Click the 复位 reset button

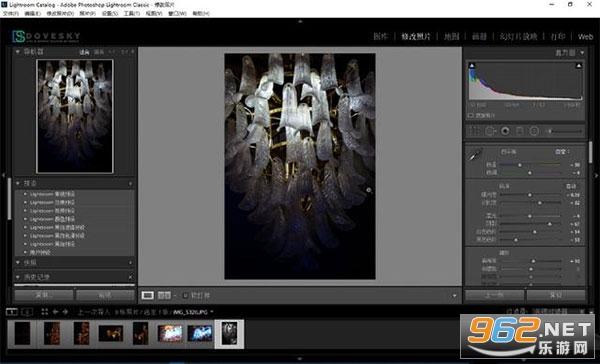pyautogui.click(x=556, y=295)
